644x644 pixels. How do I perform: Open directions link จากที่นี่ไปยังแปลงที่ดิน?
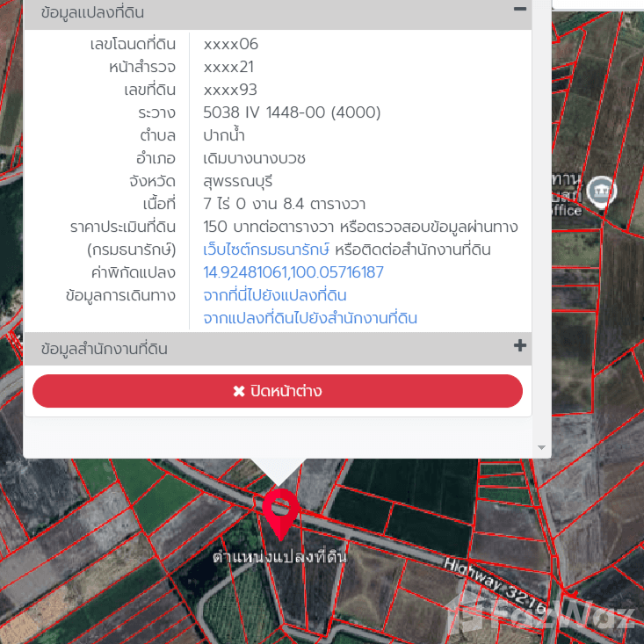click(274, 295)
